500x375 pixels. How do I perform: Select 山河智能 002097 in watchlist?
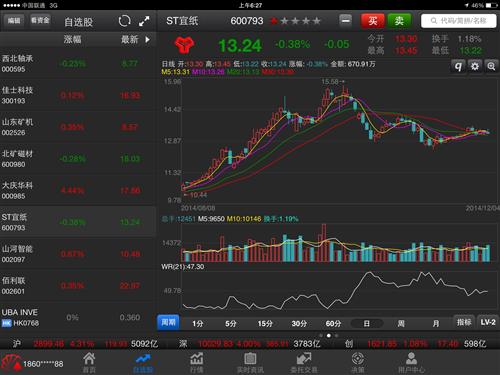78,254
